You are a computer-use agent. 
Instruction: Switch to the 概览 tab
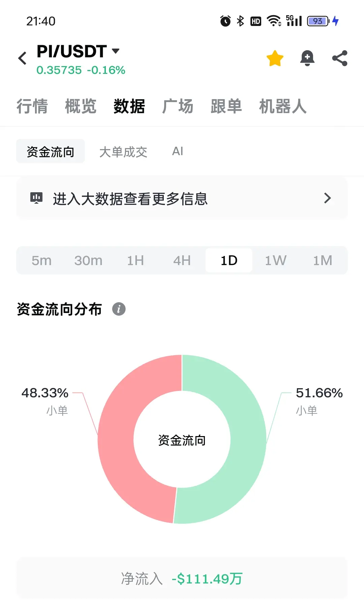point(81,106)
